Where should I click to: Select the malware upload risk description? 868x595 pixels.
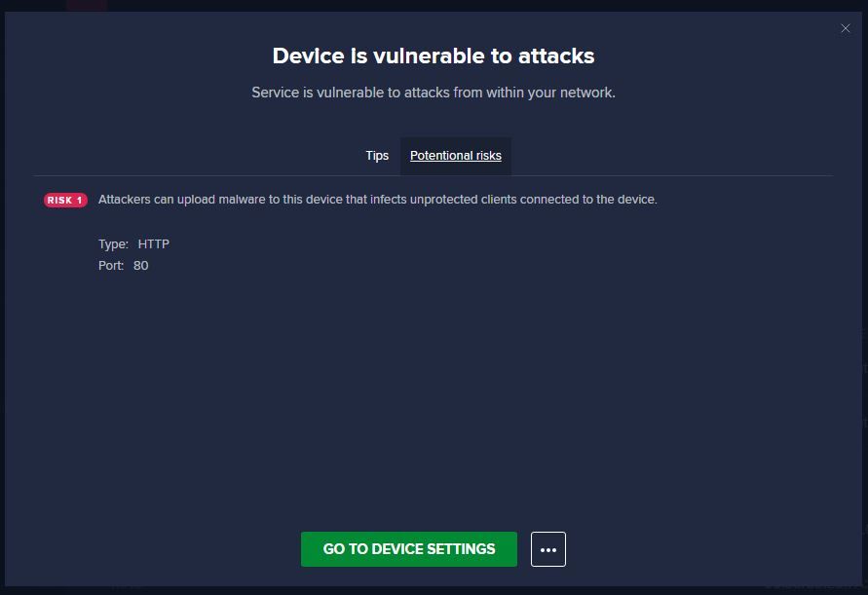[378, 199]
